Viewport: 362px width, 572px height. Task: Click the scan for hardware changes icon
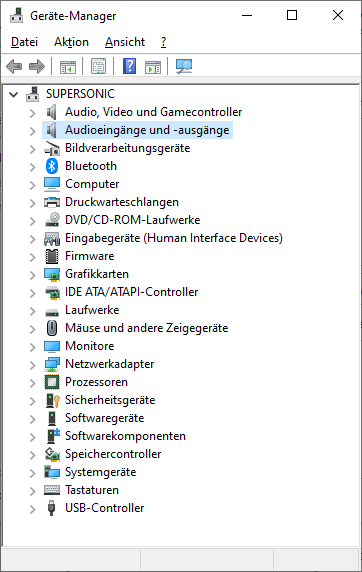184,66
